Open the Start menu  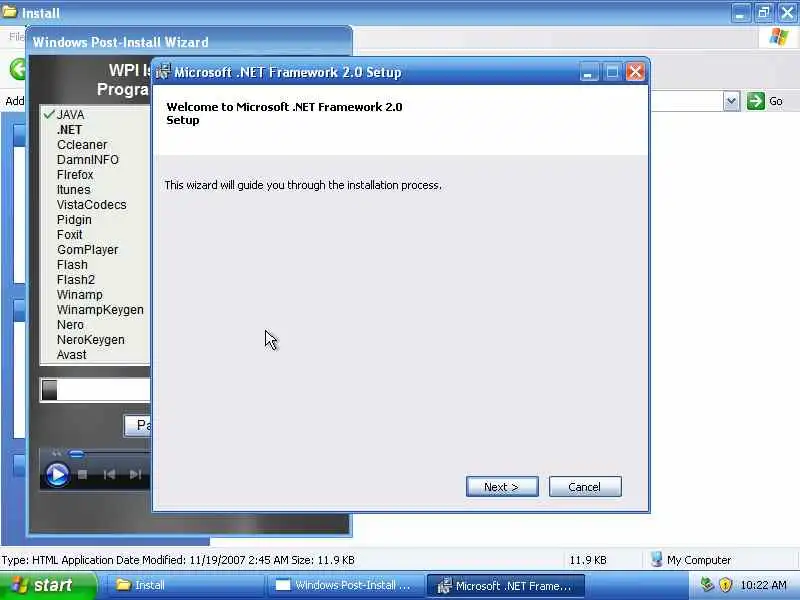pos(47,585)
